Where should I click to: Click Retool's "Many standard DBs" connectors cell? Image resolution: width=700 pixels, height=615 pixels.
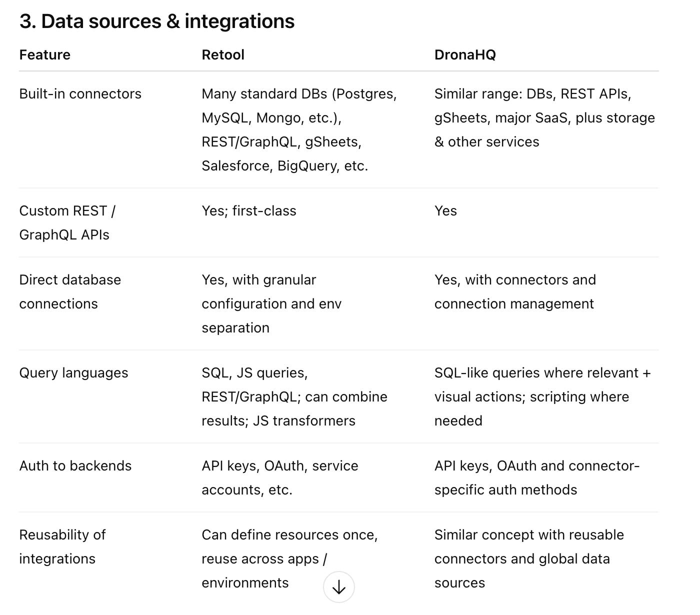[299, 129]
